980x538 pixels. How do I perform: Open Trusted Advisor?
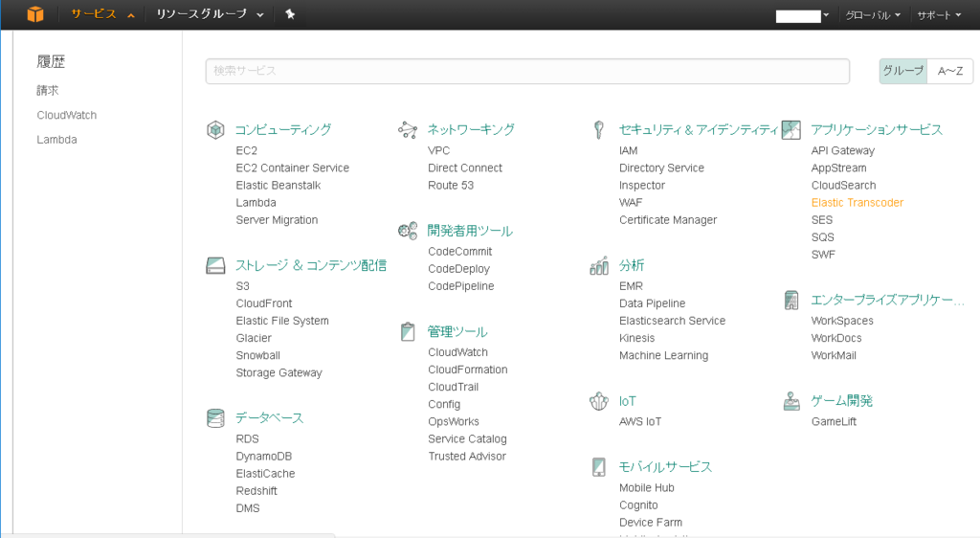[467, 457]
